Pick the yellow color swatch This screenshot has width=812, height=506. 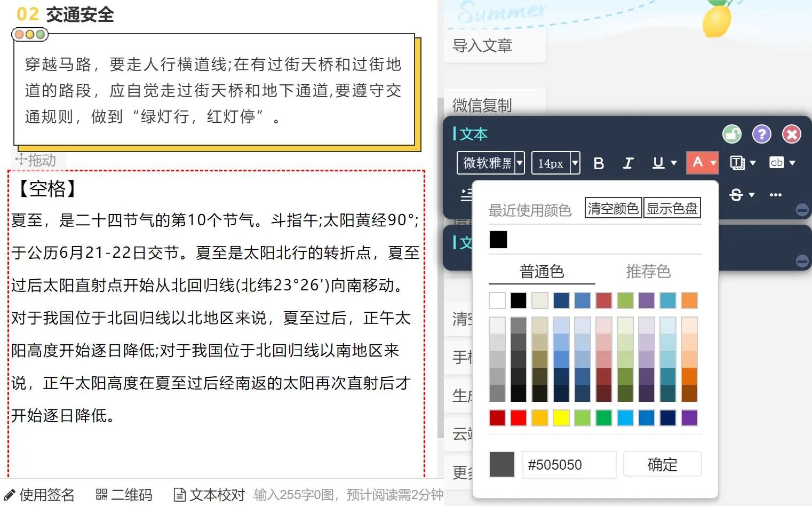(561, 418)
